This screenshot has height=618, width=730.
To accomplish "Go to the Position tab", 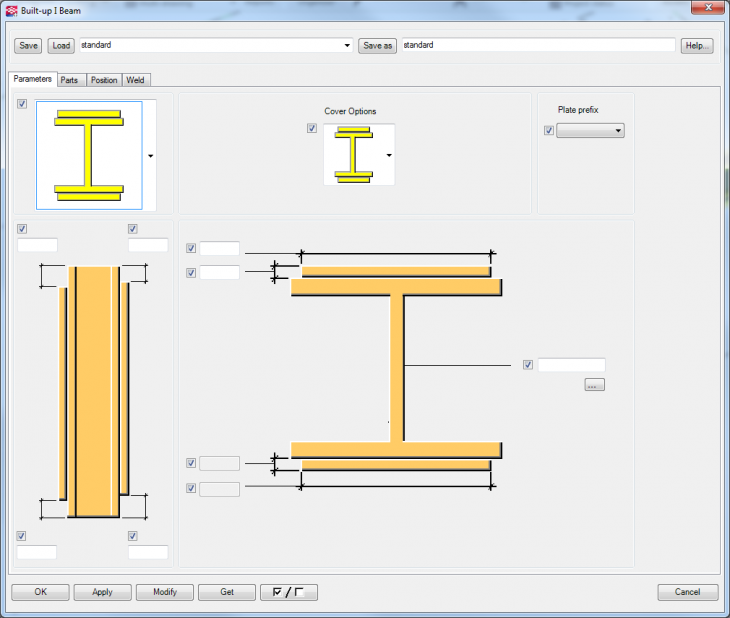I will tap(103, 80).
